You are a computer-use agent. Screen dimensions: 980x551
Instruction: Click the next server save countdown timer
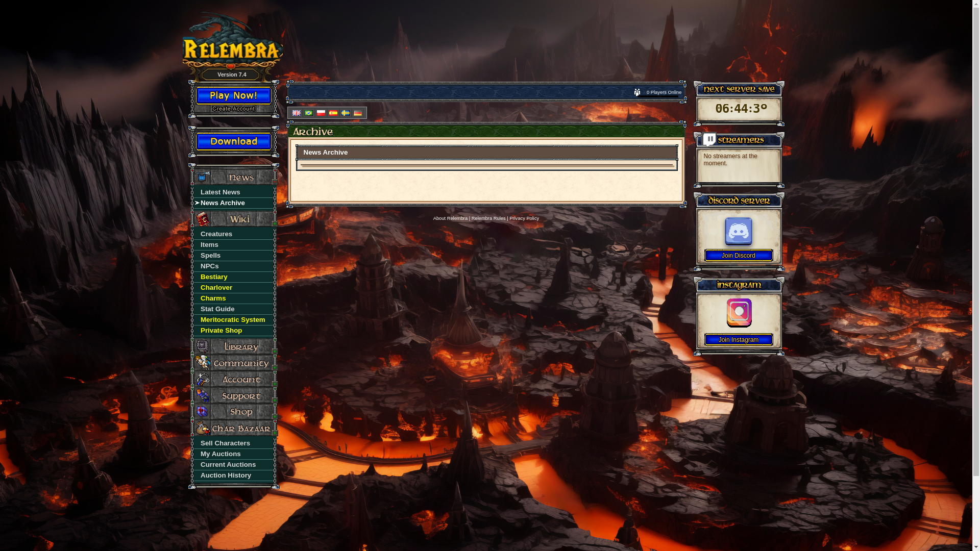741,108
